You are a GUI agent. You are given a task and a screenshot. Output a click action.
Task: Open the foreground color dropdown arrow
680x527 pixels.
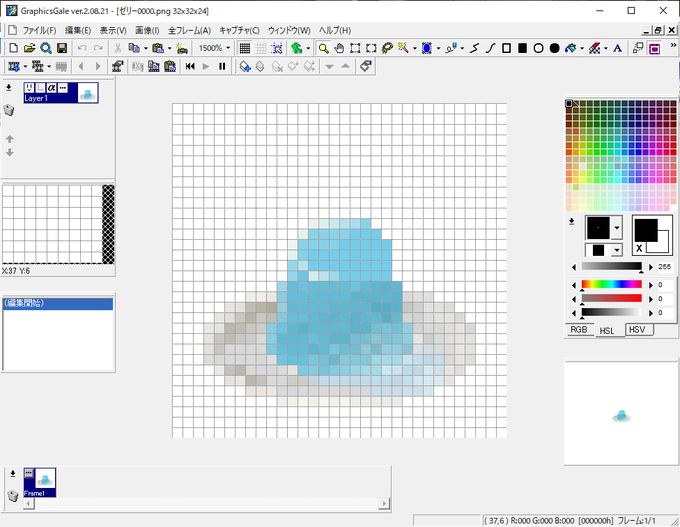point(616,228)
